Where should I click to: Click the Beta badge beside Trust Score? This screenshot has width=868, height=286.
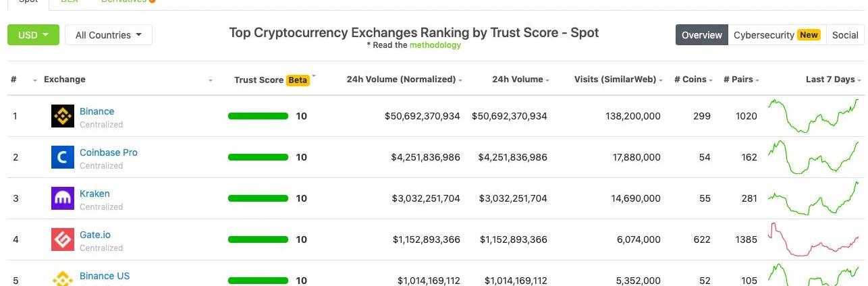(298, 80)
